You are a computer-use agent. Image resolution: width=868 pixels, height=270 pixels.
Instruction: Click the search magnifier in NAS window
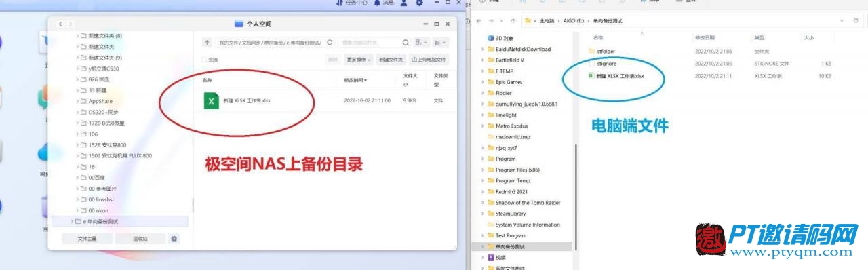[x=406, y=42]
